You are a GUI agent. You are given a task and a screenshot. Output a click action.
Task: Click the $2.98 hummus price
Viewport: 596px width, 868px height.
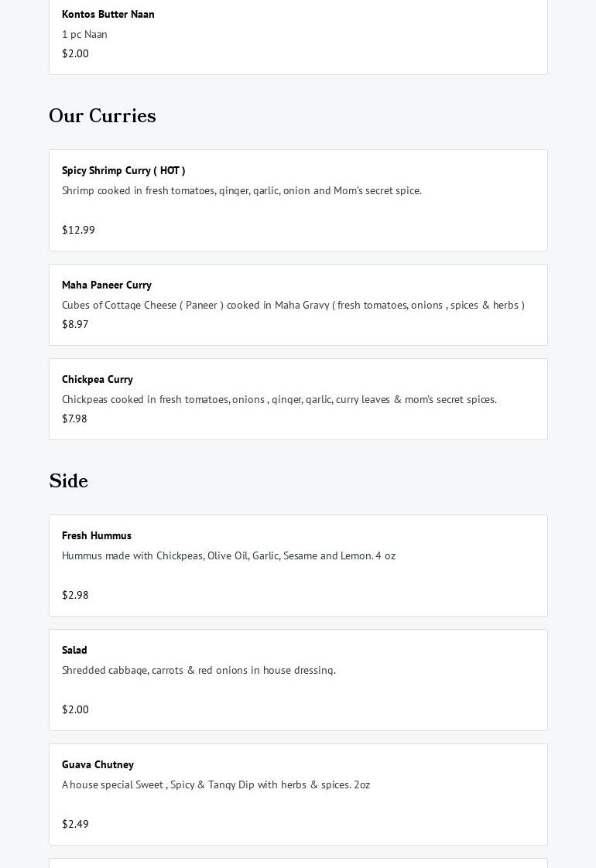[75, 595]
